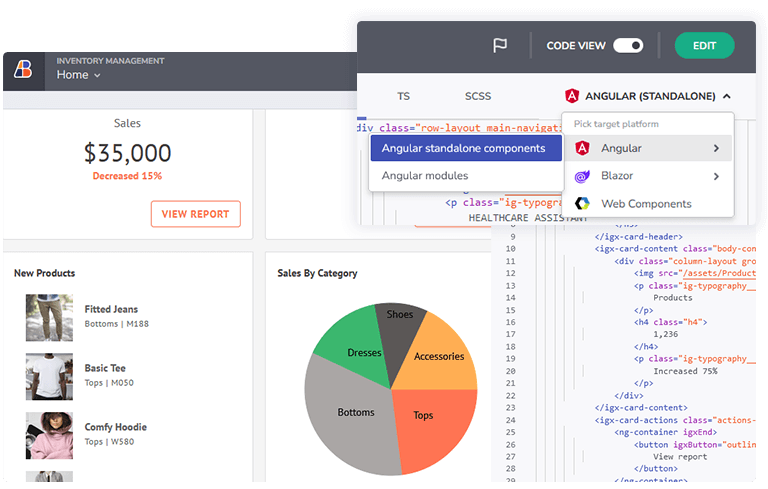
Task: Click the Angular logo beside ANGULAR (STANDALONE)
Action: pyautogui.click(x=572, y=96)
